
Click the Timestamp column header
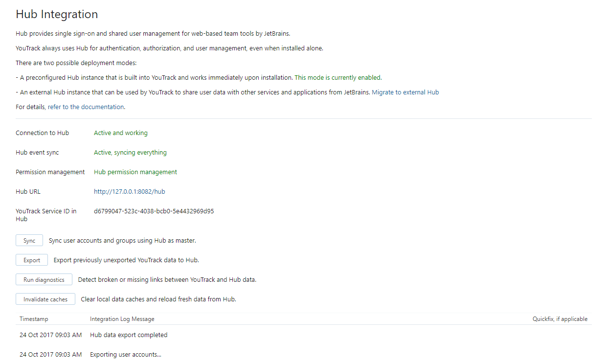(x=34, y=319)
